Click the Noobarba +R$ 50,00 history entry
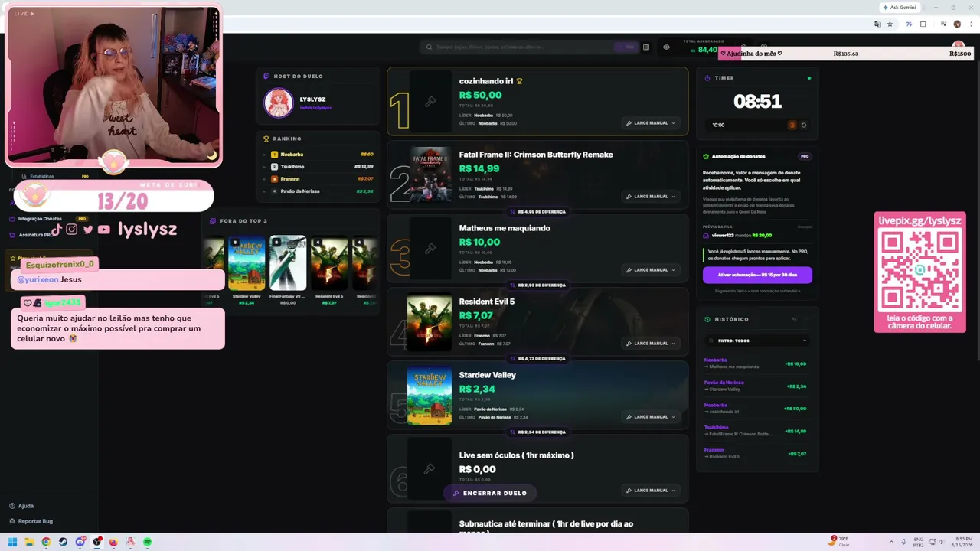 click(756, 409)
